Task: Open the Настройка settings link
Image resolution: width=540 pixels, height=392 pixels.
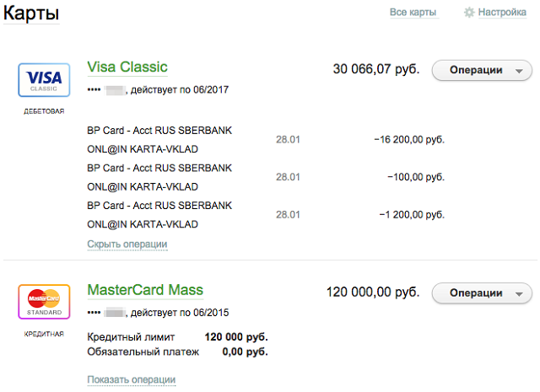Action: 502,13
